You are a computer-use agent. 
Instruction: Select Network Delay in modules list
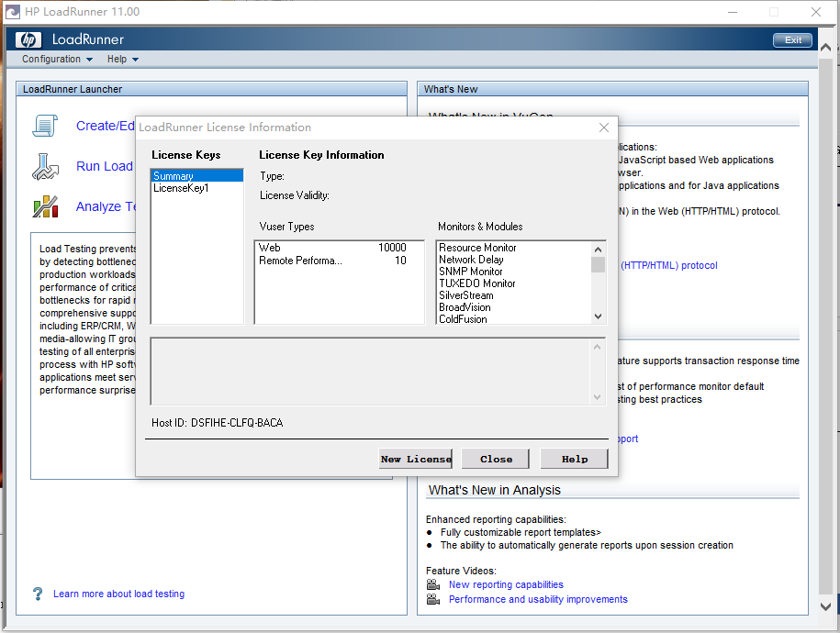point(514,260)
